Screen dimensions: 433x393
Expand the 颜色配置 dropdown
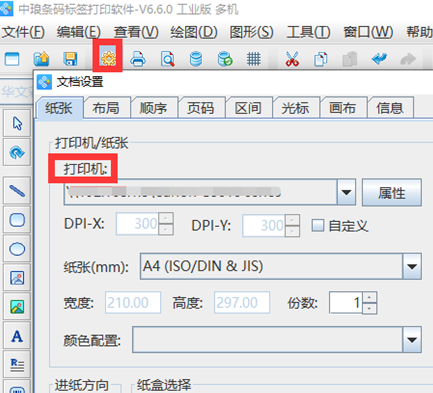coord(412,340)
